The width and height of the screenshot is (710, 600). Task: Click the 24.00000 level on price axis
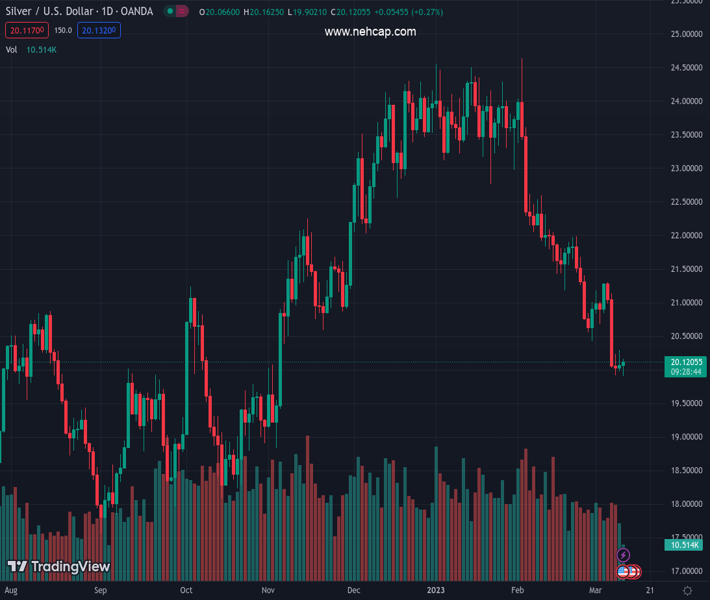[x=684, y=101]
